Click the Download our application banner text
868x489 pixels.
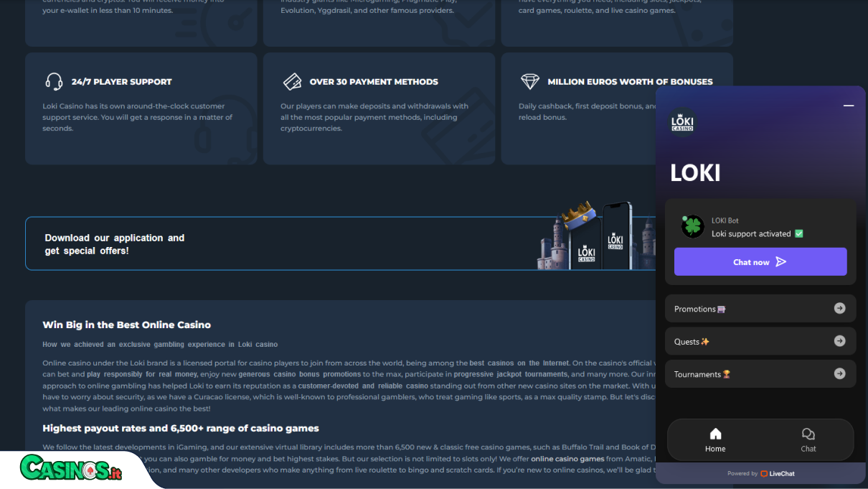coord(115,244)
